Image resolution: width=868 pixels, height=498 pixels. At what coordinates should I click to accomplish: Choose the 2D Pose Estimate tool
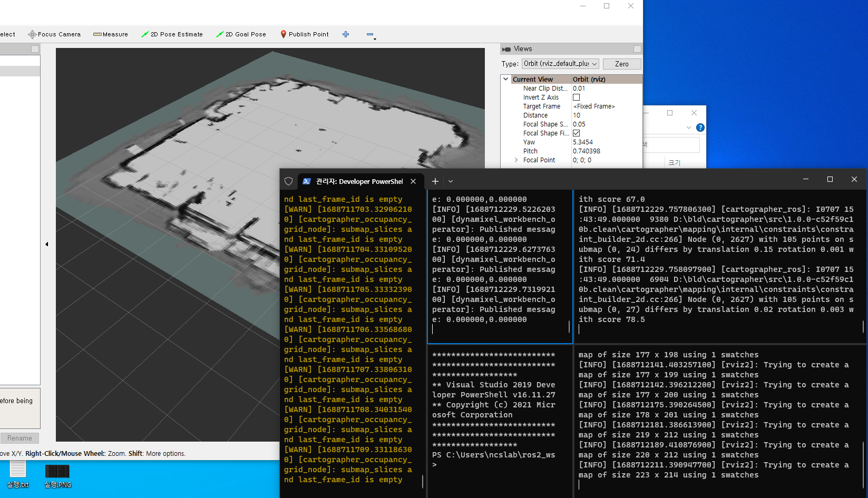pyautogui.click(x=172, y=34)
